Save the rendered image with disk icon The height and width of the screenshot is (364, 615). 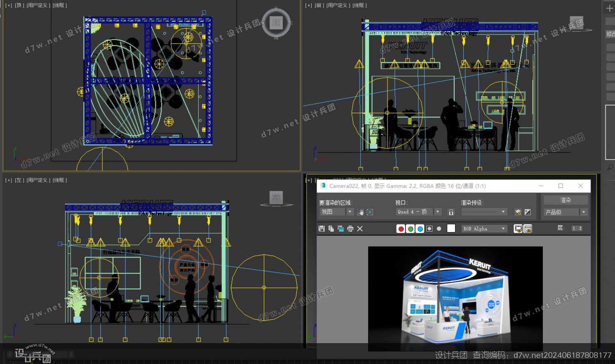click(x=321, y=229)
